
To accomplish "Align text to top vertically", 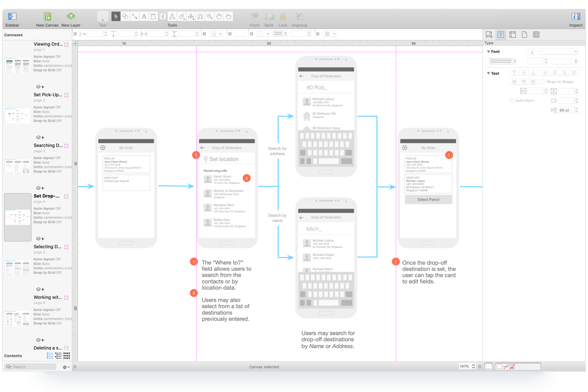I will [514, 73].
